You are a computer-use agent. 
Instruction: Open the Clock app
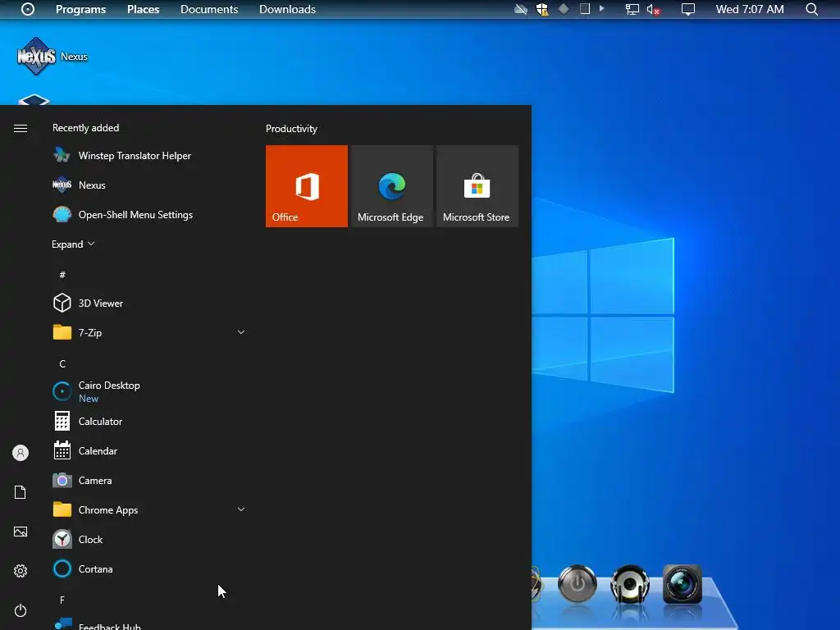tap(148, 540)
